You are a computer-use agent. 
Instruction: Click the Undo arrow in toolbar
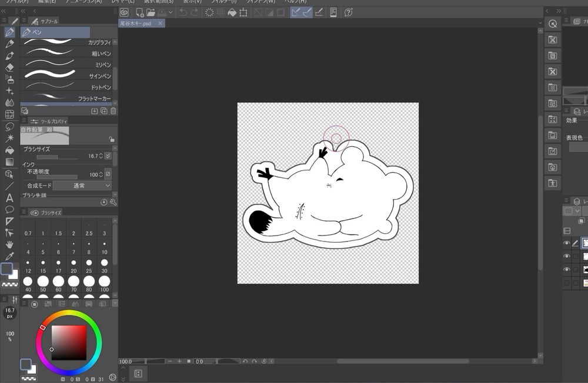[x=183, y=12]
